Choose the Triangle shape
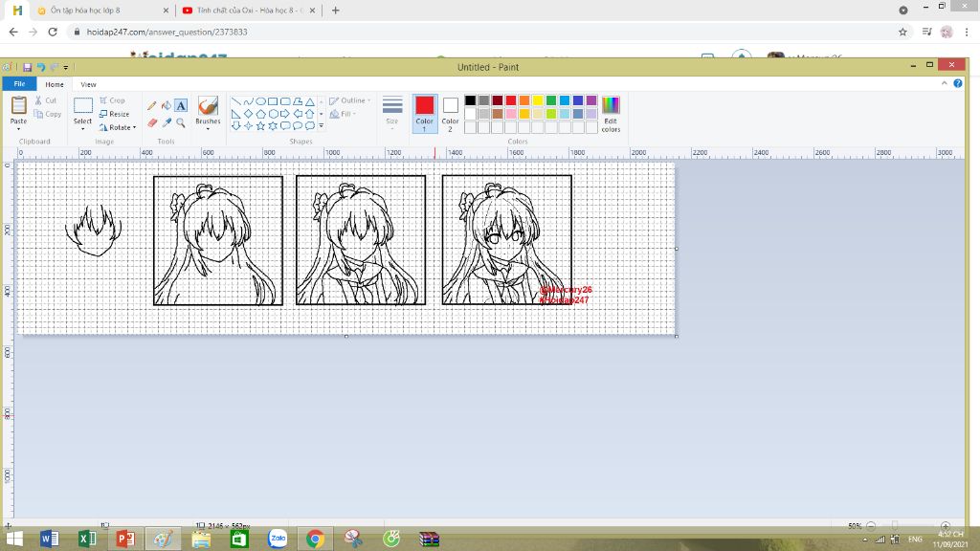The width and height of the screenshot is (980, 551). (x=310, y=101)
